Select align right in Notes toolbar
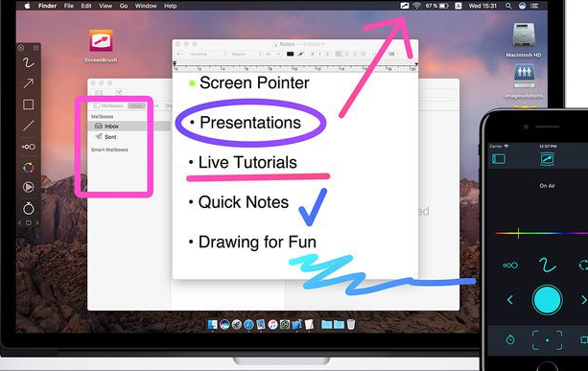 coord(355,54)
